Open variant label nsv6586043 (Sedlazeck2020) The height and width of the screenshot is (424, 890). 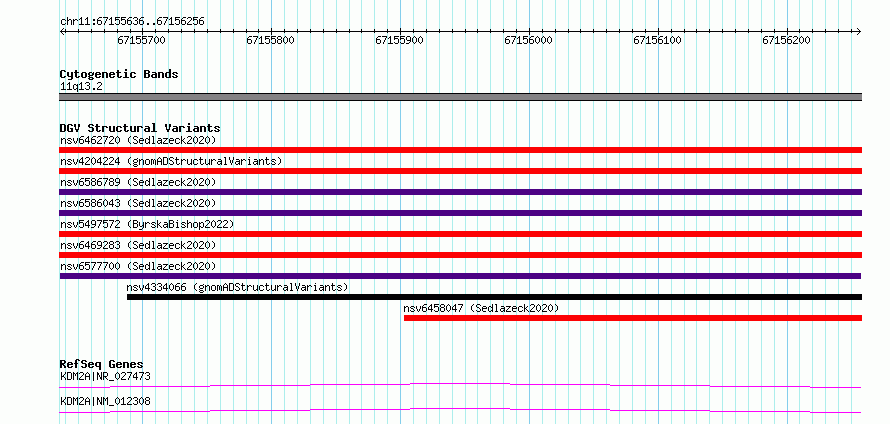138,203
